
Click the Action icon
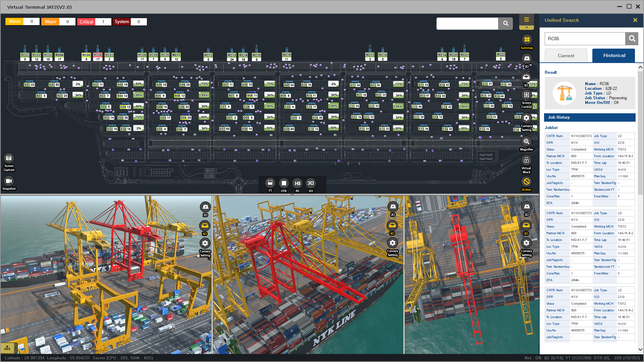(526, 182)
